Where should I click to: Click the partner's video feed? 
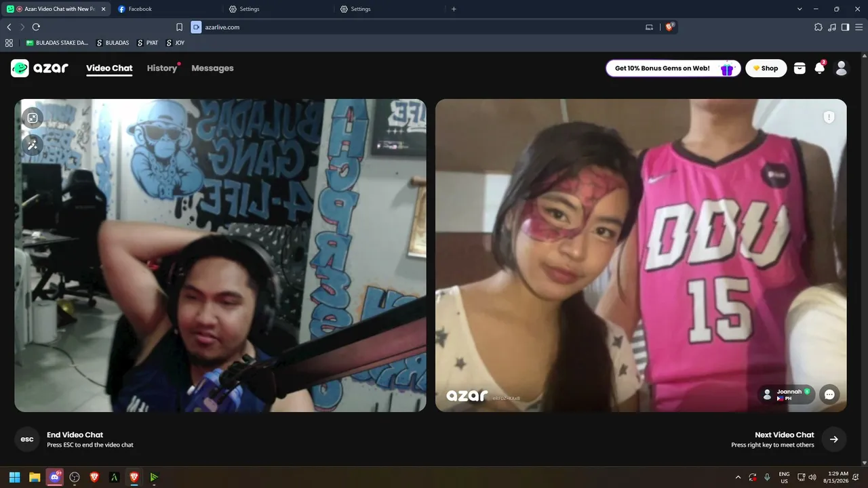pos(641,256)
